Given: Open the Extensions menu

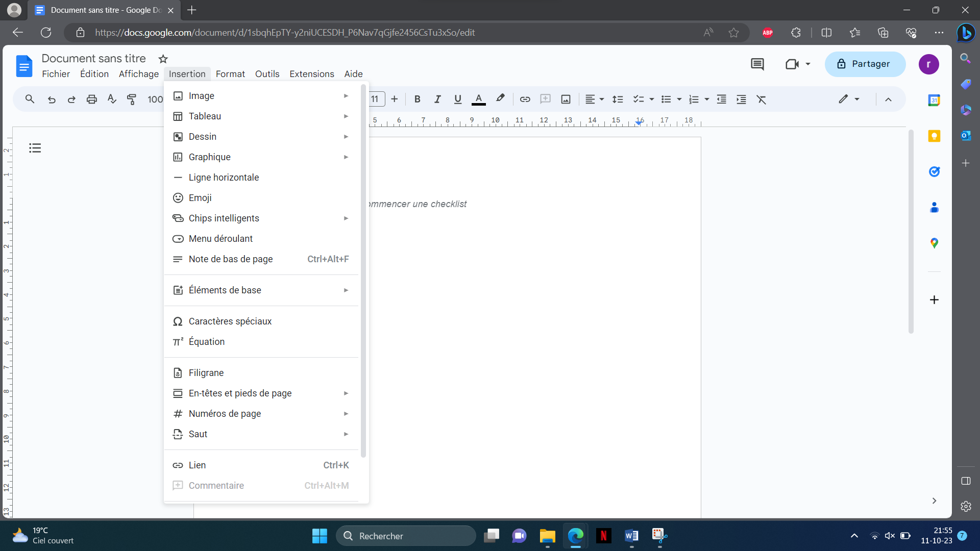Looking at the screenshot, I should coord(311,74).
